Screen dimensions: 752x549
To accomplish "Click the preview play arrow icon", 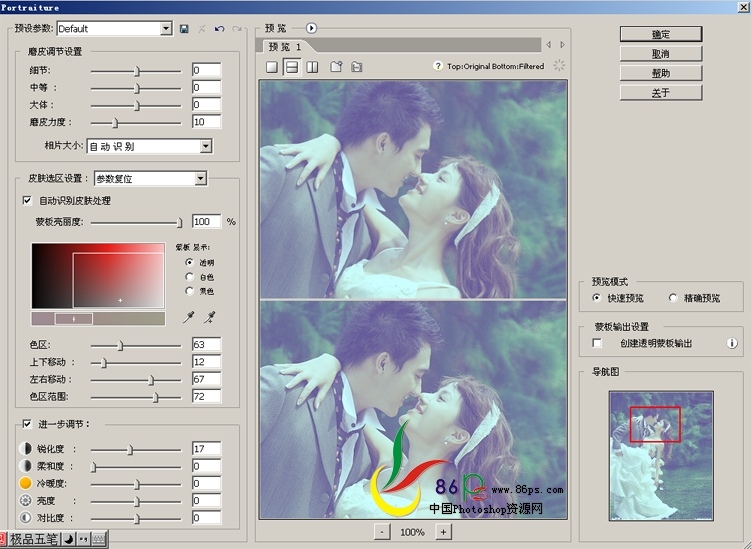I will click(x=311, y=28).
